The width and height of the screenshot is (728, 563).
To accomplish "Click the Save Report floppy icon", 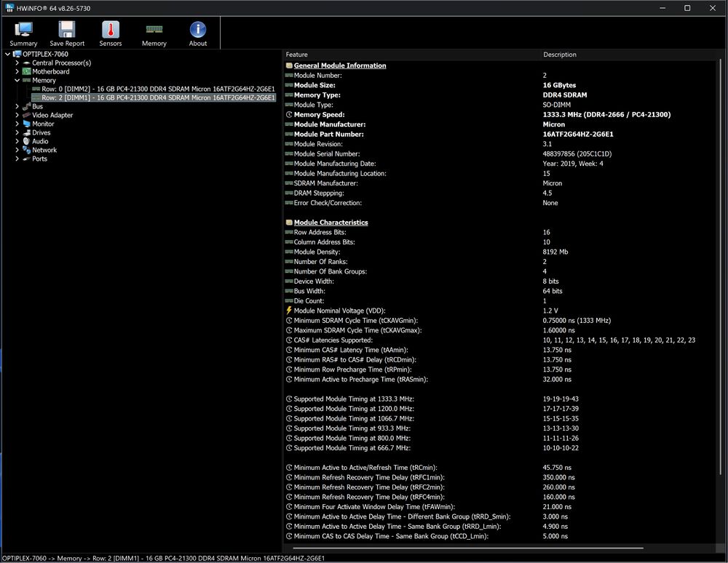I will [67, 30].
